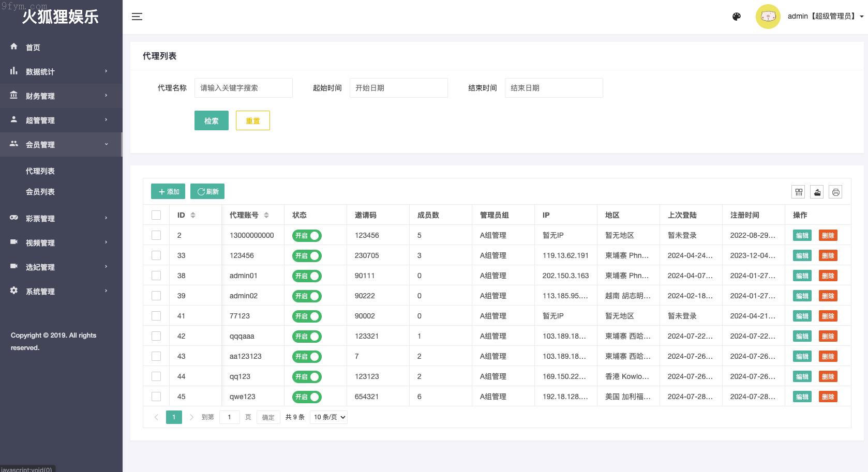This screenshot has width=868, height=472.
Task: Select all rows with header checkbox
Action: tap(156, 215)
